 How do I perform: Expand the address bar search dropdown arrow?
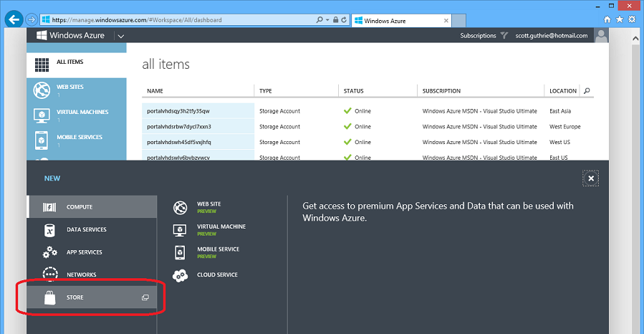pyautogui.click(x=327, y=20)
